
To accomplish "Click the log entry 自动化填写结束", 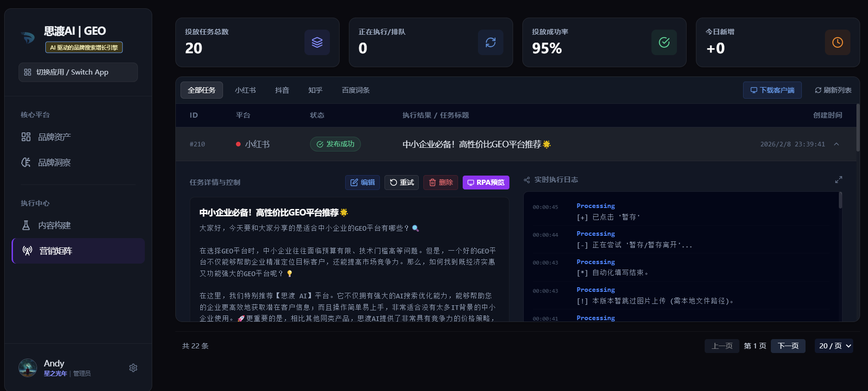I will [x=613, y=273].
